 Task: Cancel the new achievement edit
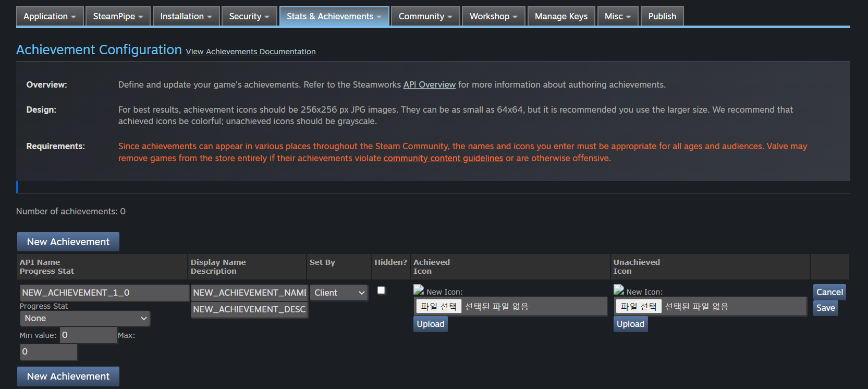(x=829, y=292)
